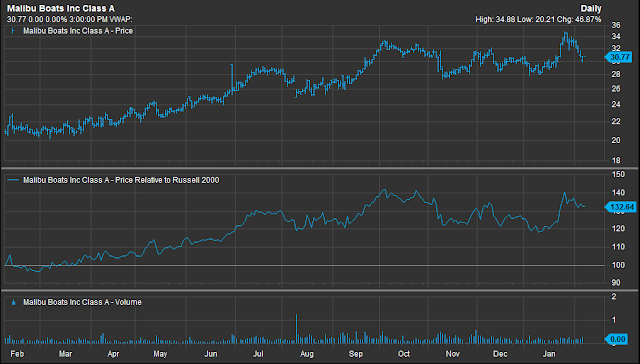Screen dimensions: 640x364
Task: Click the Malibu Boats Inc Class A title
Action: (x=61, y=9)
